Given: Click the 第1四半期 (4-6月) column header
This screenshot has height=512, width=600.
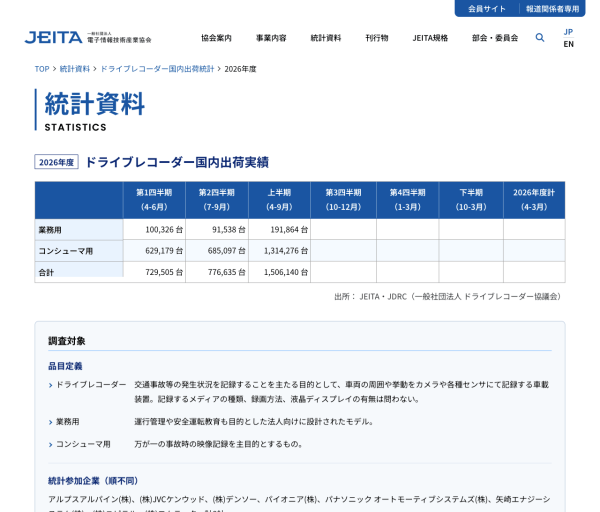Looking at the screenshot, I should click(154, 200).
